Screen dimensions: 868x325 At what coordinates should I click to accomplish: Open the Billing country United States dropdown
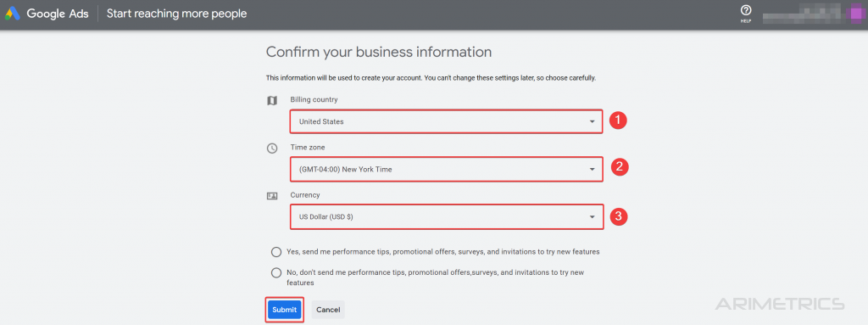pos(446,121)
